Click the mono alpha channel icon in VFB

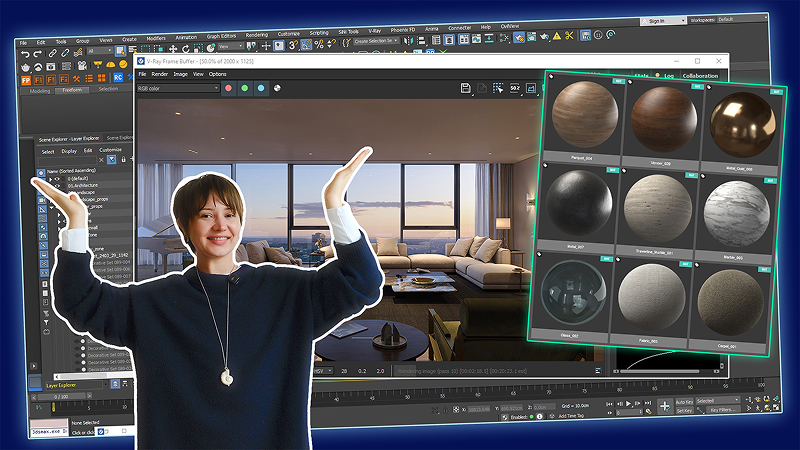click(x=277, y=88)
